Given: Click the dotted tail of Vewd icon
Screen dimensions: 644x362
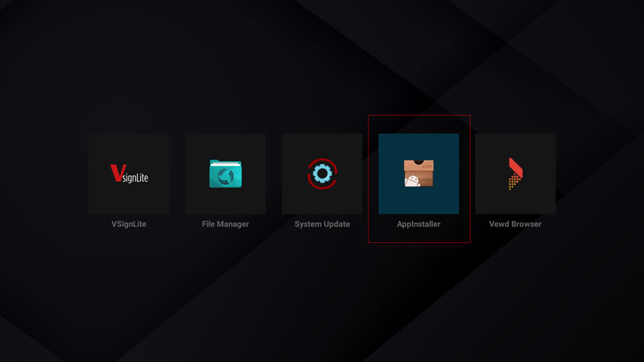Looking at the screenshot, I should (512, 183).
